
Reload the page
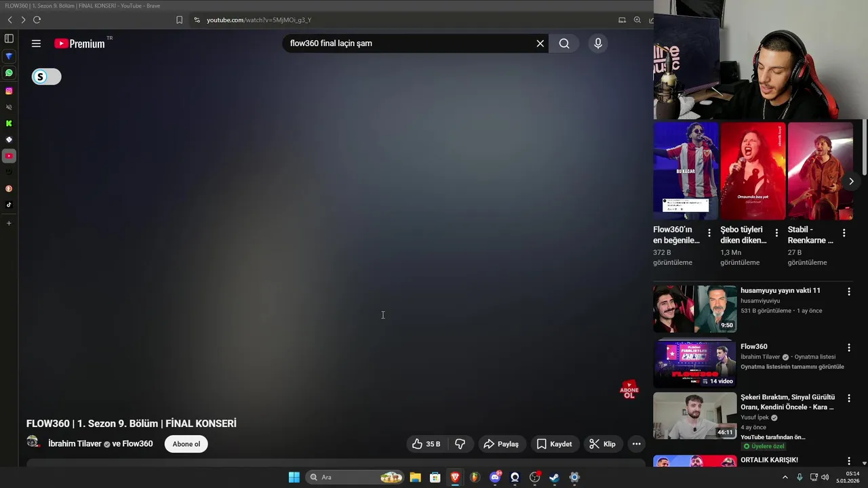tap(37, 20)
